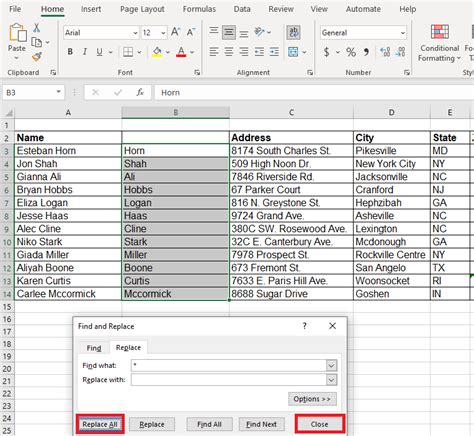Click the Find Next button
The height and width of the screenshot is (436, 474).
pos(262,424)
